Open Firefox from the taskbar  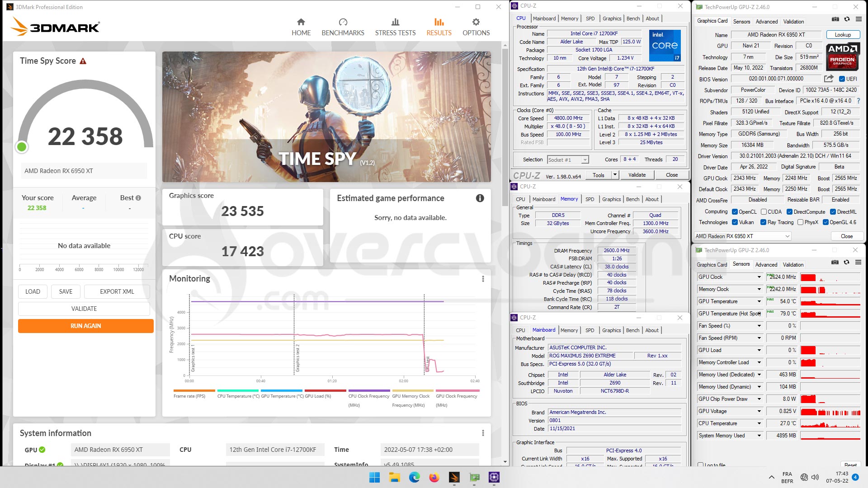pyautogui.click(x=434, y=477)
